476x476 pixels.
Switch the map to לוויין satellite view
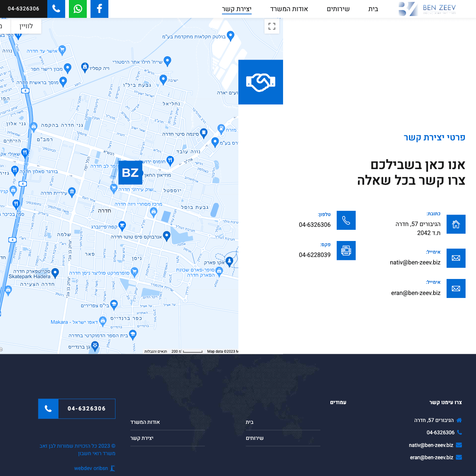[x=26, y=26]
